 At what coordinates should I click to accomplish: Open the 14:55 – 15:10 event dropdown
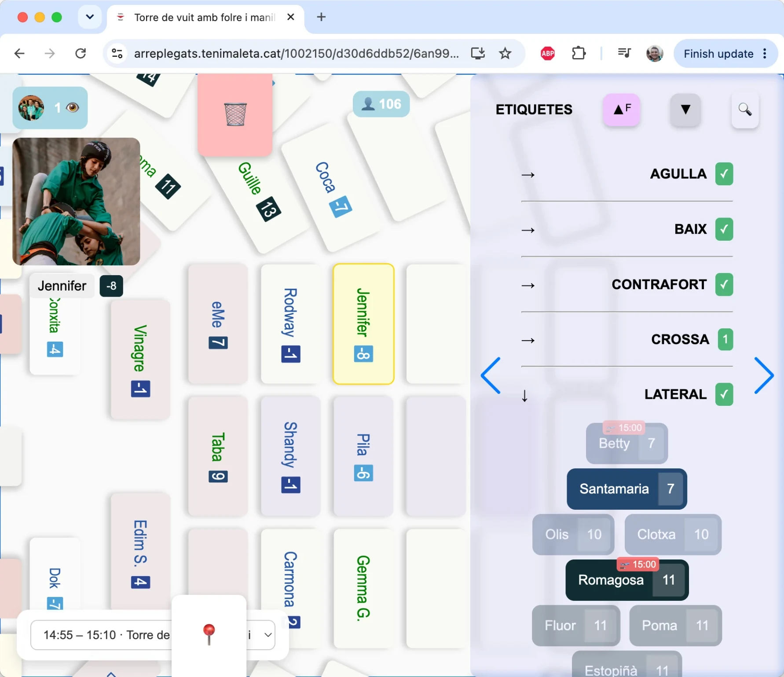pyautogui.click(x=153, y=635)
